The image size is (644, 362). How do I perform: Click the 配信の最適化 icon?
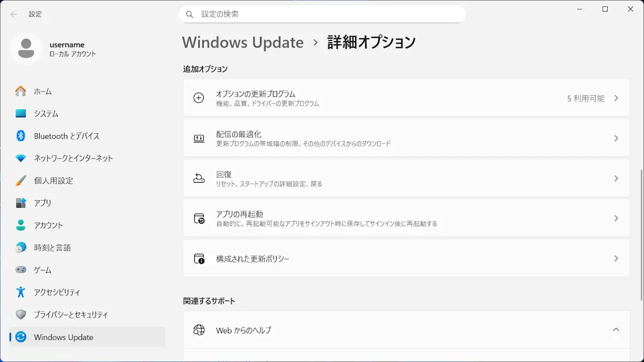[x=199, y=138]
